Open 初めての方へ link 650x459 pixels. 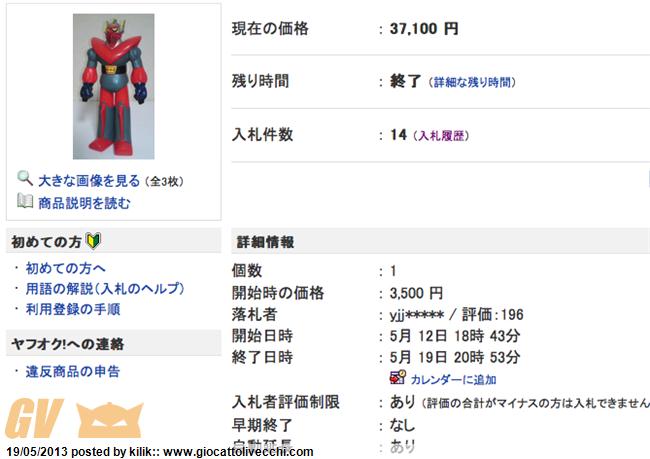[x=65, y=268]
